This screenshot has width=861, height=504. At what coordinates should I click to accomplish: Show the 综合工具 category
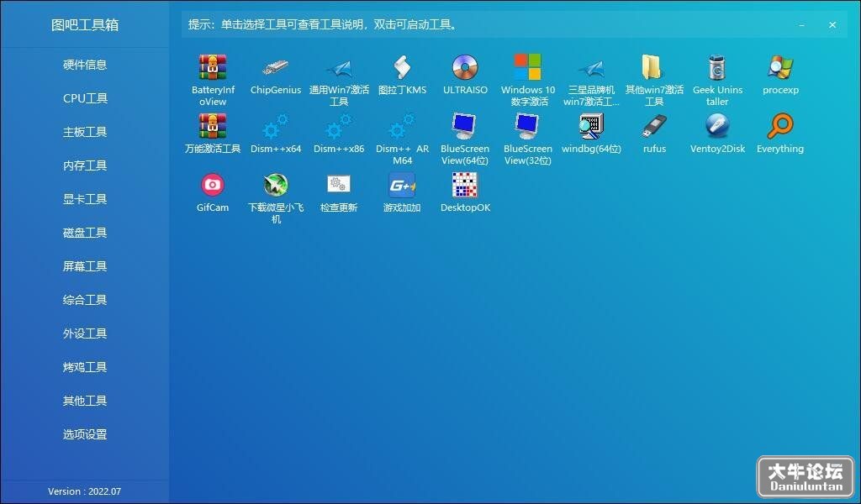pos(85,300)
